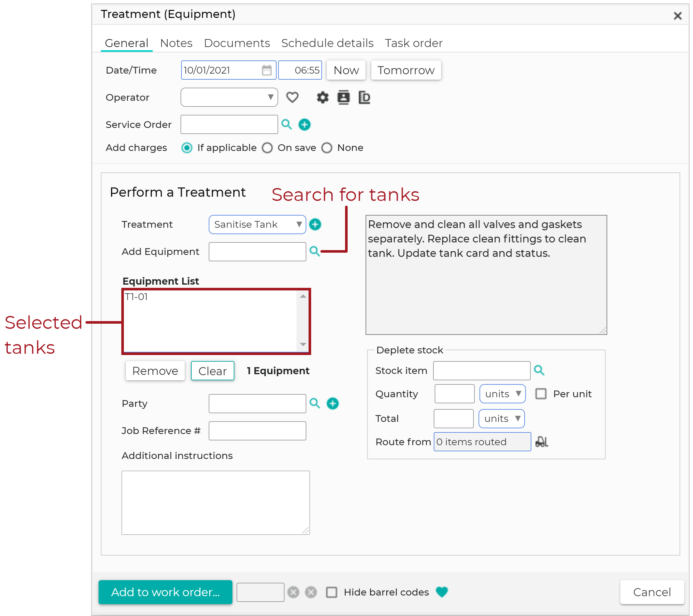Click the Additional instructions text area
Viewport: 693px width, 616px height.
coord(216,502)
